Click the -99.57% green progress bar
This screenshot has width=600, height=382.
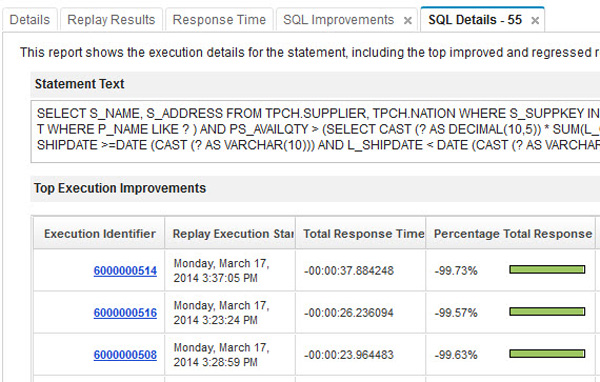(x=547, y=312)
